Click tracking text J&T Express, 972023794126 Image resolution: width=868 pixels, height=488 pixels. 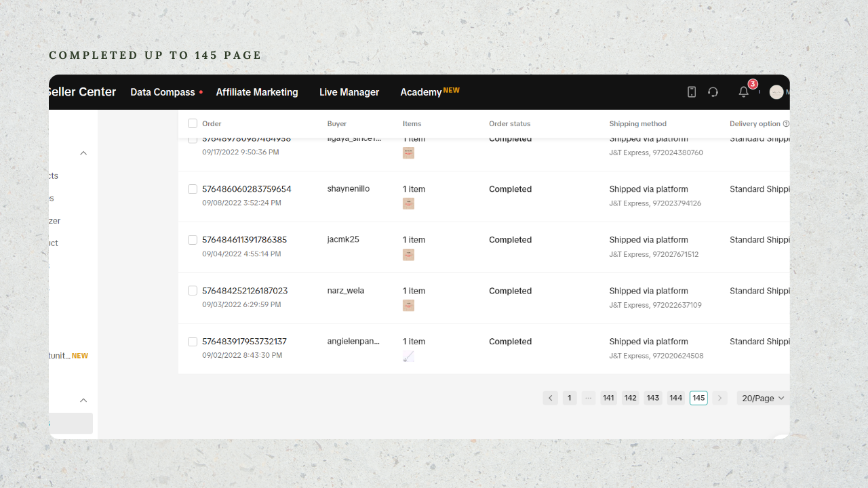pyautogui.click(x=655, y=203)
